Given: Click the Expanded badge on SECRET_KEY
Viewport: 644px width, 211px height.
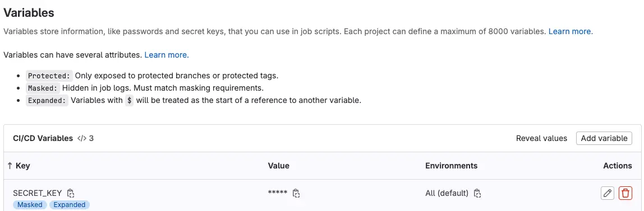Looking at the screenshot, I should [x=70, y=205].
